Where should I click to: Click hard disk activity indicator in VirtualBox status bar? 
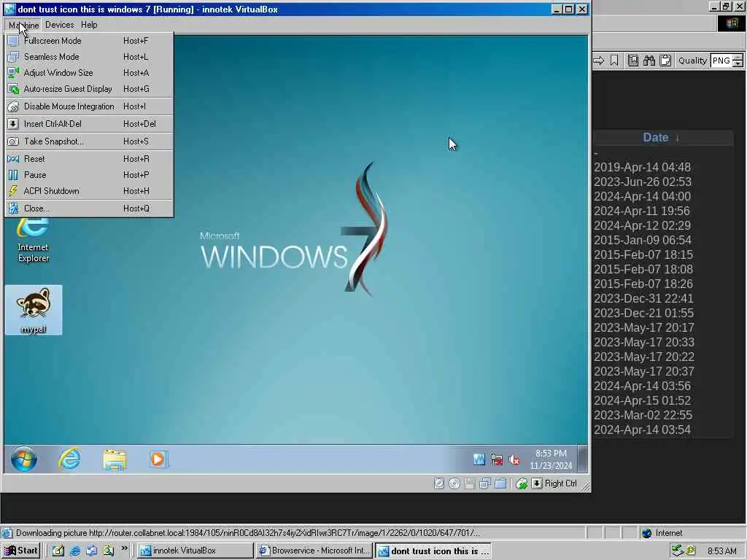[438, 484]
